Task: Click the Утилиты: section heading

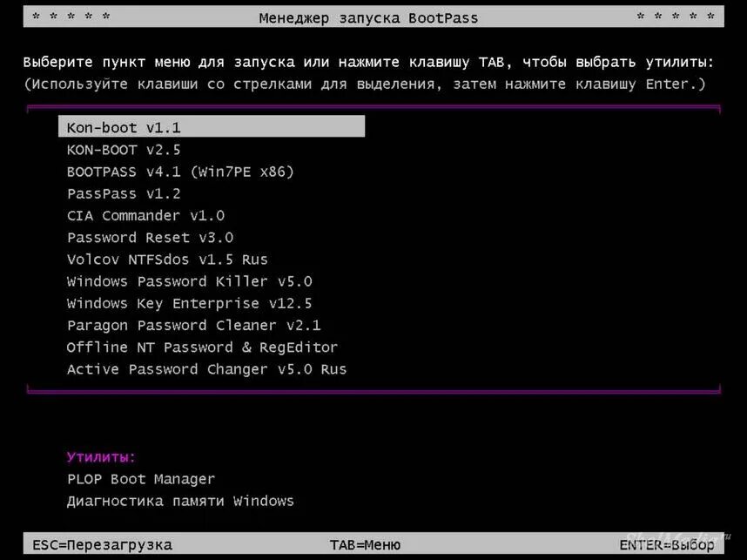Action: pyautogui.click(x=101, y=456)
